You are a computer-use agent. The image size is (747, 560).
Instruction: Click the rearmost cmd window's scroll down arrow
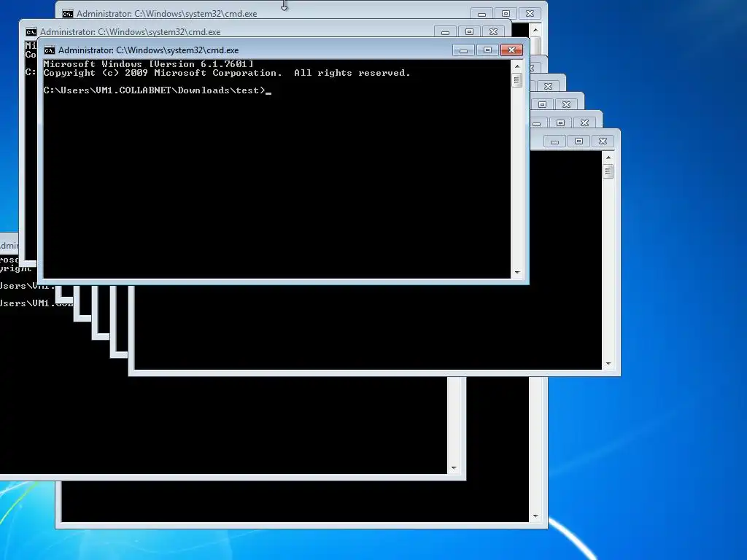tap(535, 516)
